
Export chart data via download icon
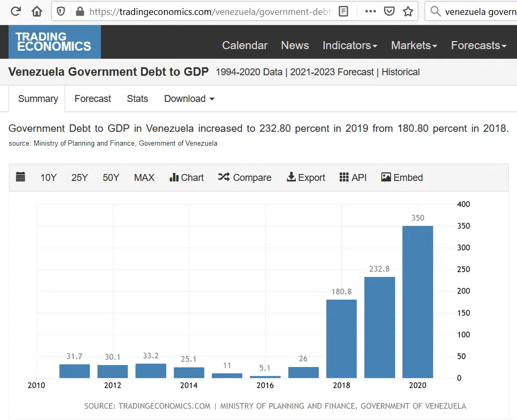pyautogui.click(x=305, y=178)
